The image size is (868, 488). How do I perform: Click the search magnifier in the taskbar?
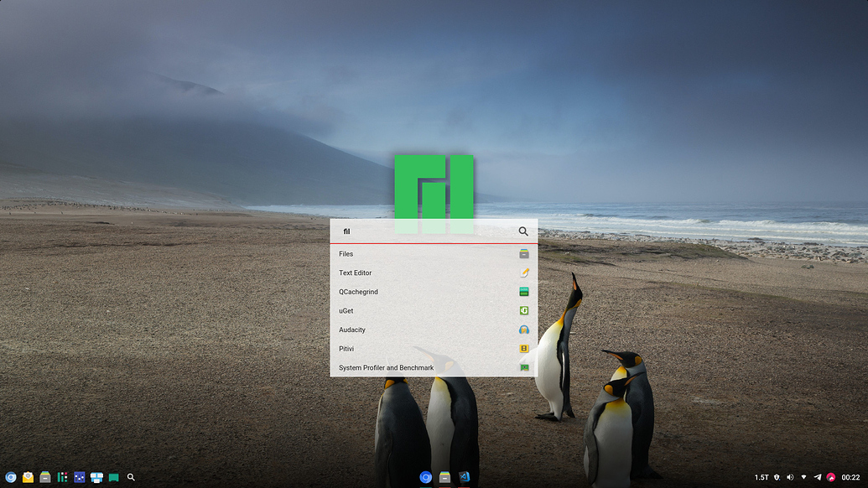coord(132,476)
